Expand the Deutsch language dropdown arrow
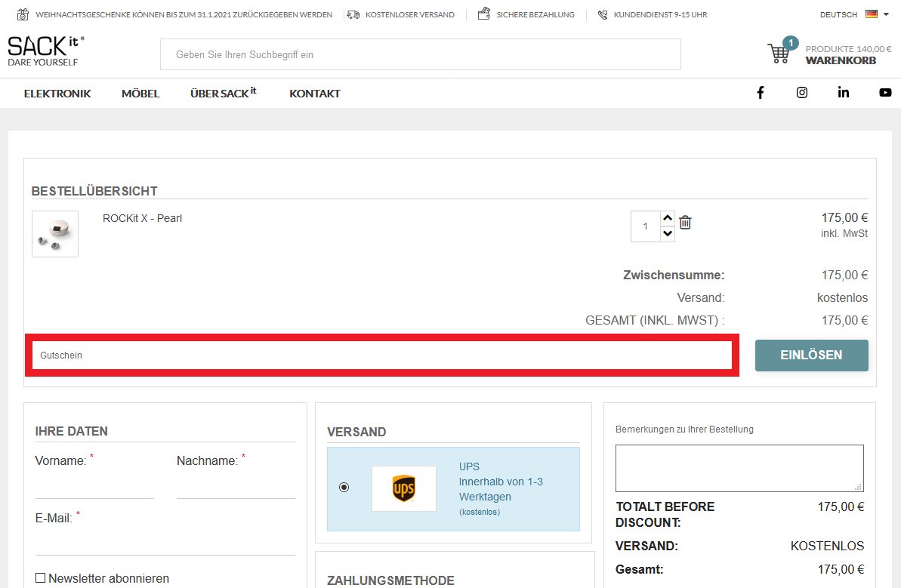901x588 pixels. pos(886,15)
